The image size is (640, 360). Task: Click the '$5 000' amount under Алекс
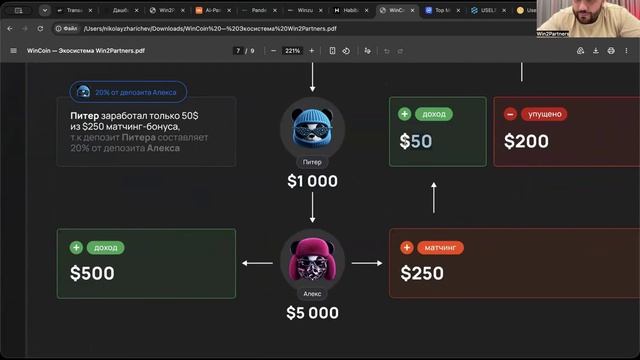click(x=313, y=313)
